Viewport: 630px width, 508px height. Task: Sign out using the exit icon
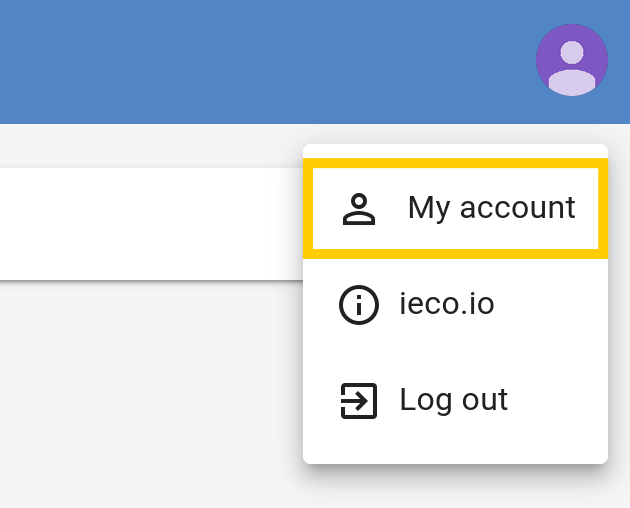[359, 401]
